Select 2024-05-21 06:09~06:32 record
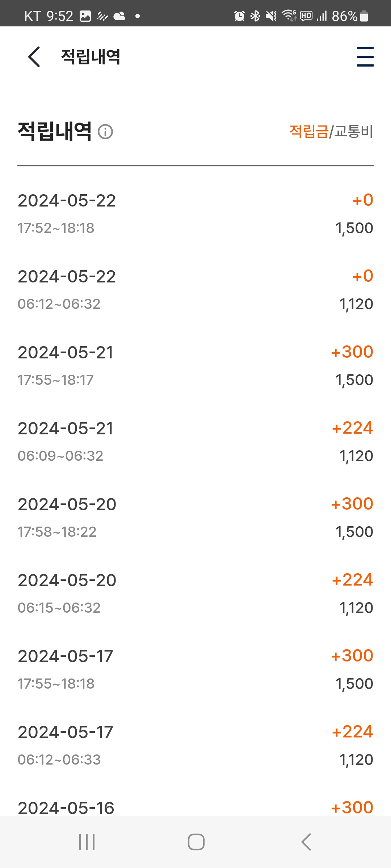Screen dimensions: 391x868 coord(195,442)
